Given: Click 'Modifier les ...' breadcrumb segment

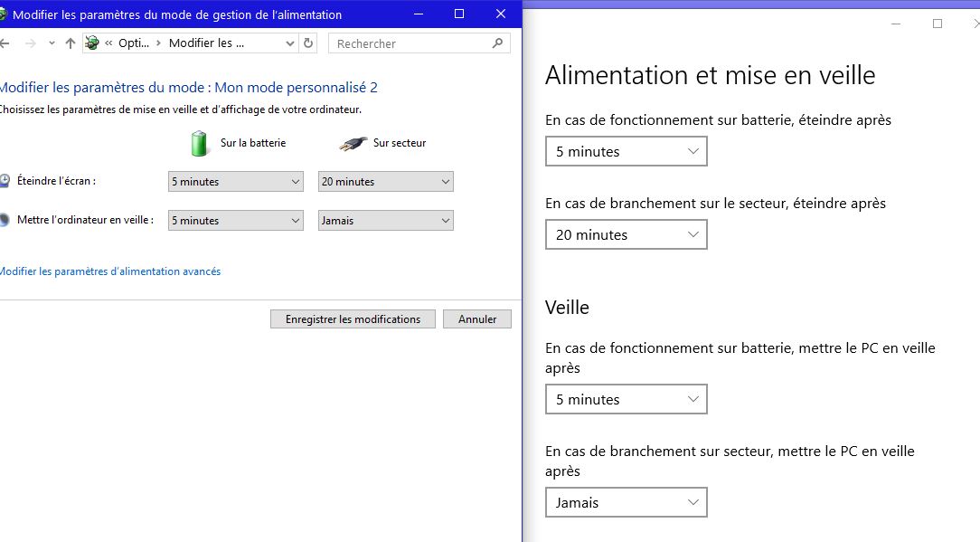Looking at the screenshot, I should [x=206, y=43].
